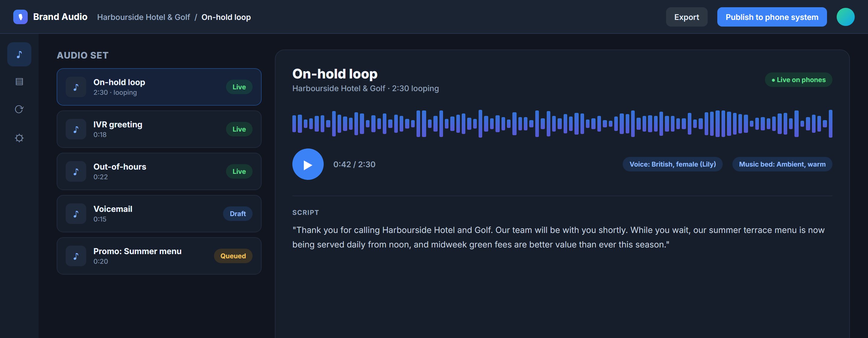This screenshot has width=868, height=338.
Task: Open the music note audio sidebar section
Action: coord(19,54)
